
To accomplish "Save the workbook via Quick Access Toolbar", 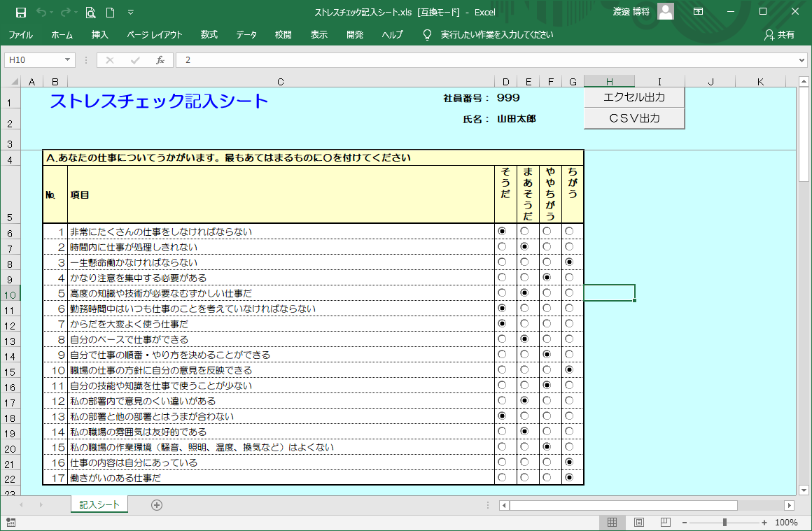I will tap(21, 12).
